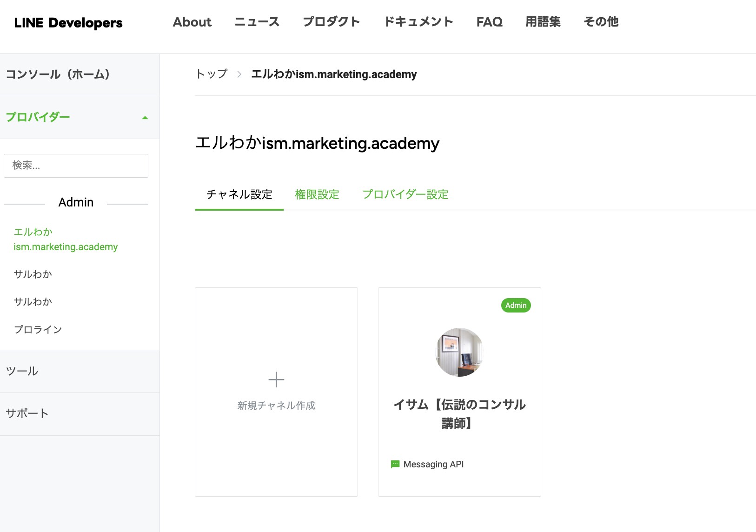
Task: Click breadcrumb chevron after トップ
Action: coord(239,74)
